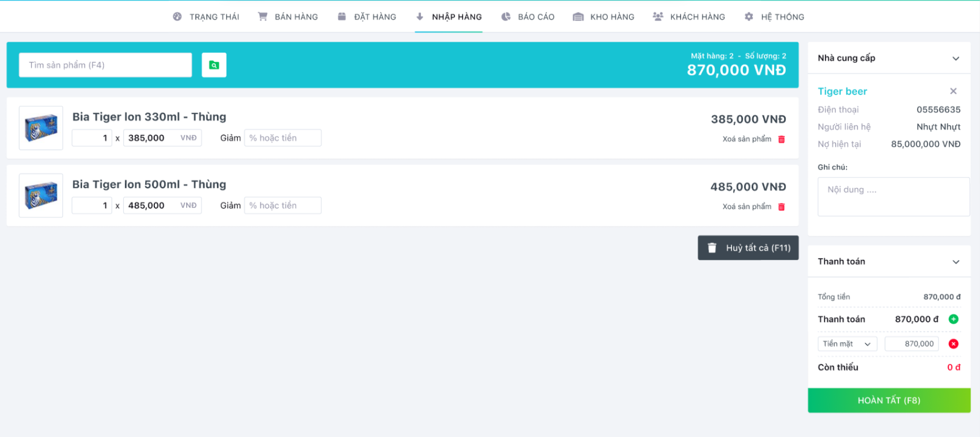
Task: Click discount field for Tiger 330ml
Action: (282, 138)
